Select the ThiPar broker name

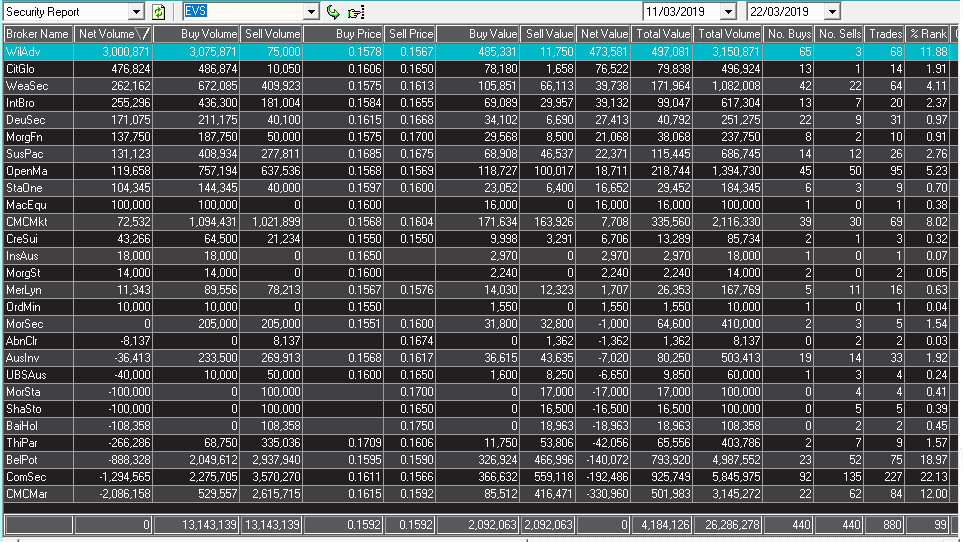coord(21,443)
